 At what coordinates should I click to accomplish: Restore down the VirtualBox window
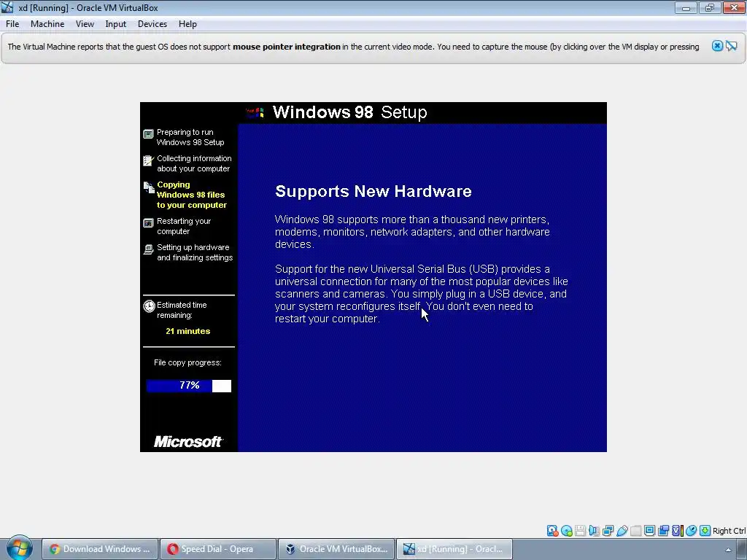click(x=710, y=7)
